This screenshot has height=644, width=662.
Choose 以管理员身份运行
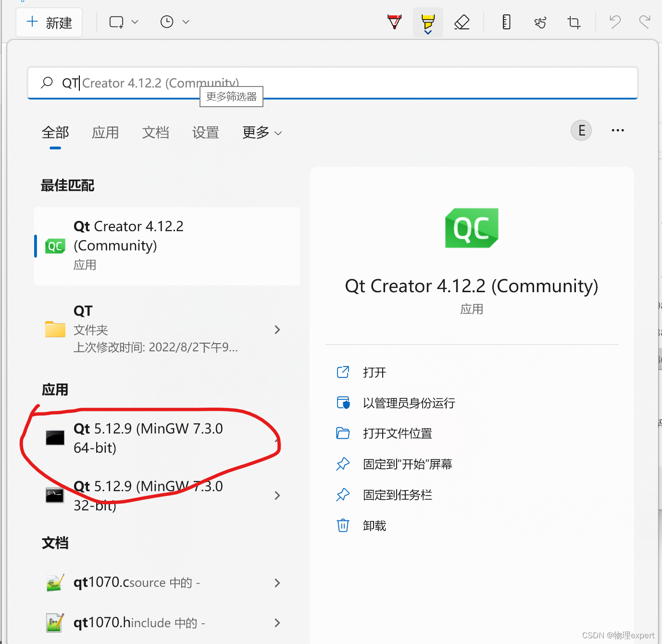tap(409, 403)
